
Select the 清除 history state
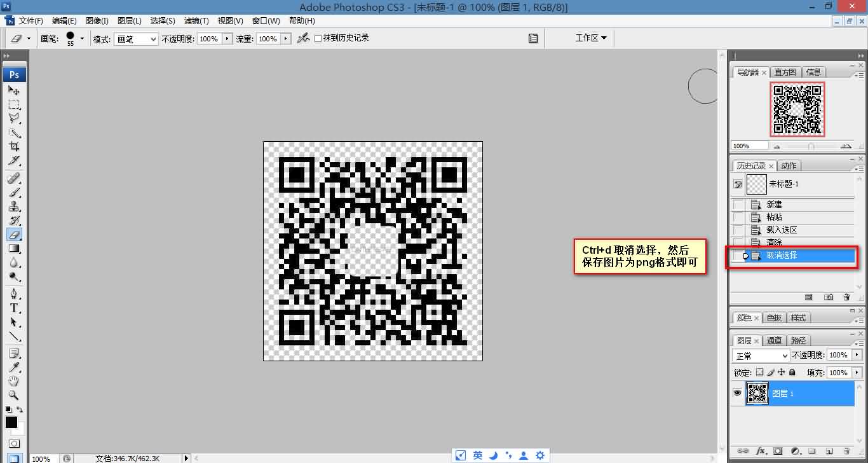pyautogui.click(x=793, y=243)
